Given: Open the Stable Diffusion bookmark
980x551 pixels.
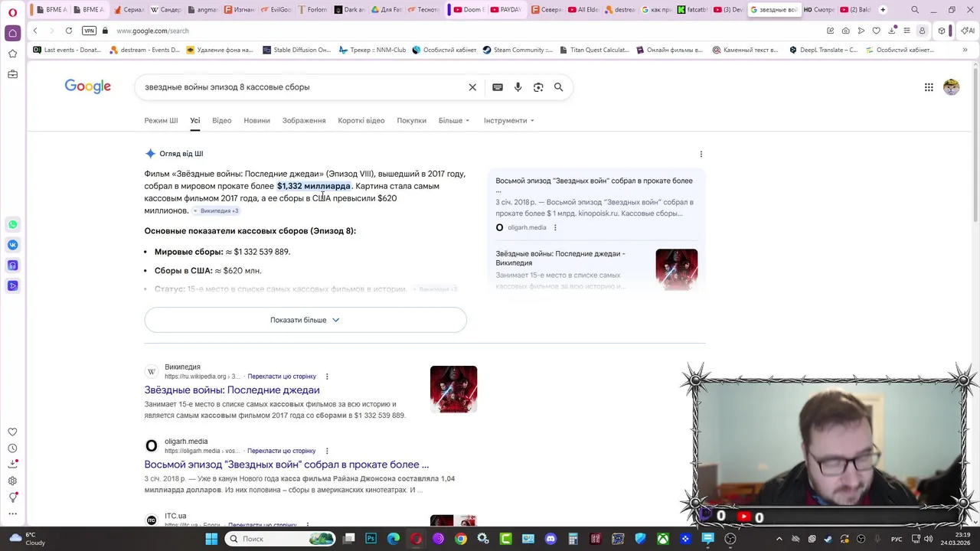Looking at the screenshot, I should click(296, 50).
